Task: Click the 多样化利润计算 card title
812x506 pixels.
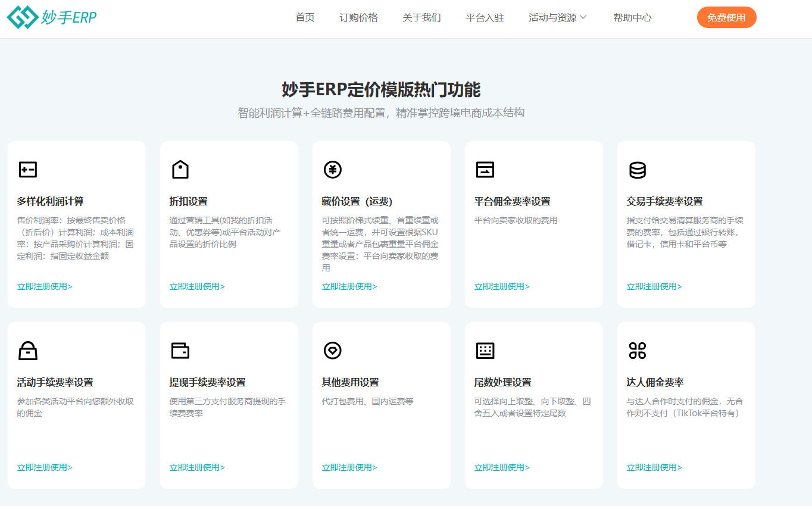Action: (51, 201)
